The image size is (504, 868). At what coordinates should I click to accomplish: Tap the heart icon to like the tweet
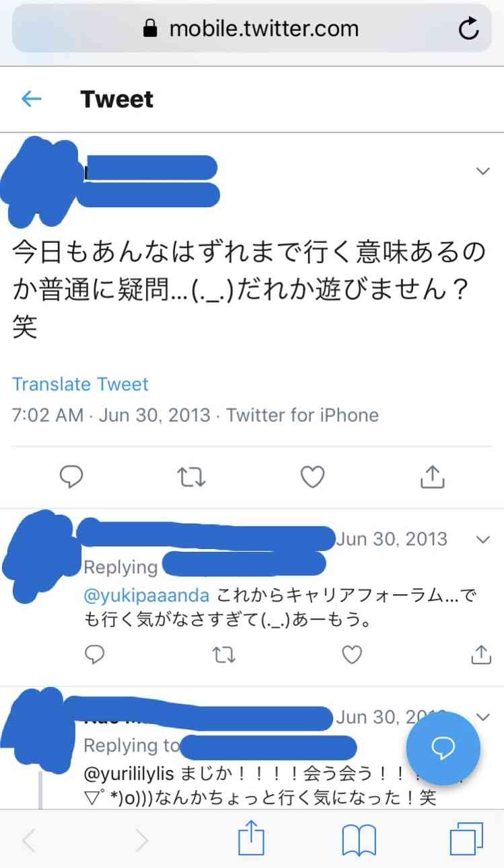(x=312, y=477)
